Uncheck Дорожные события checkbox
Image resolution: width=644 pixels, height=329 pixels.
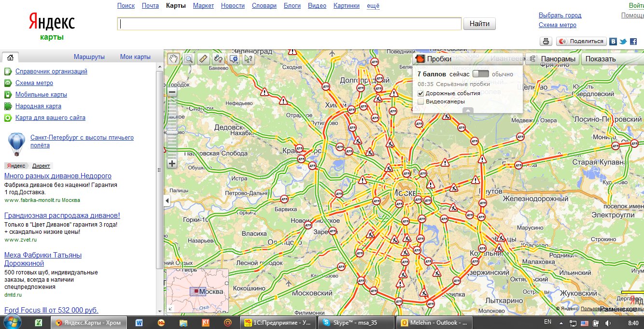(x=420, y=93)
